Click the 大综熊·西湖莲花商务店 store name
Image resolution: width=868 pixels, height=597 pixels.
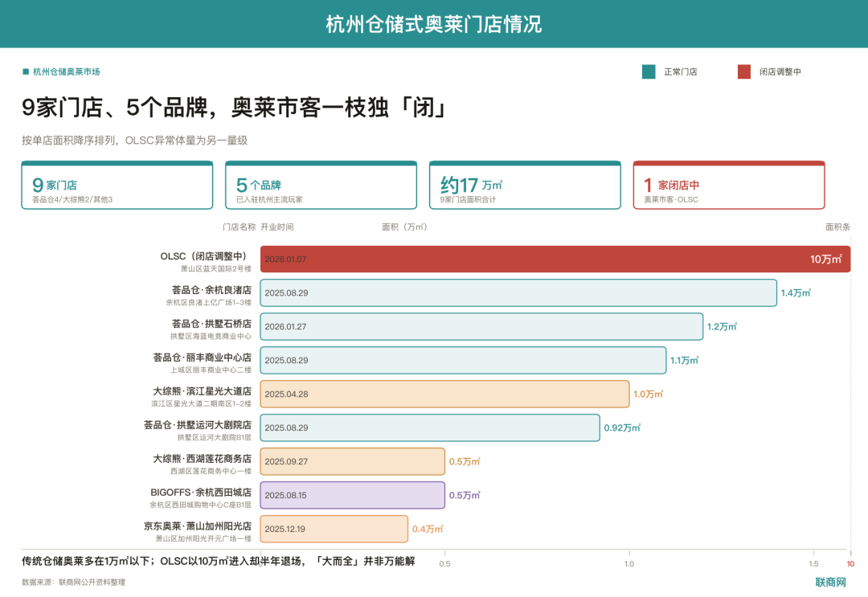pyautogui.click(x=202, y=459)
